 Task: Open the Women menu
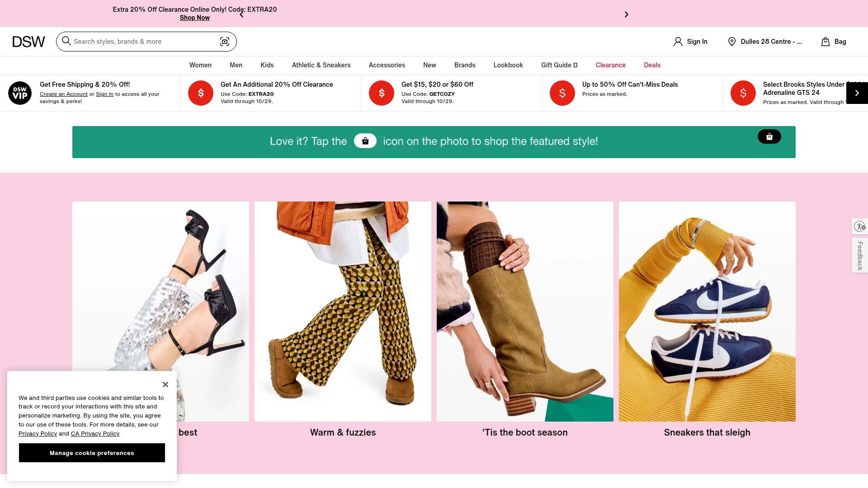(x=200, y=65)
